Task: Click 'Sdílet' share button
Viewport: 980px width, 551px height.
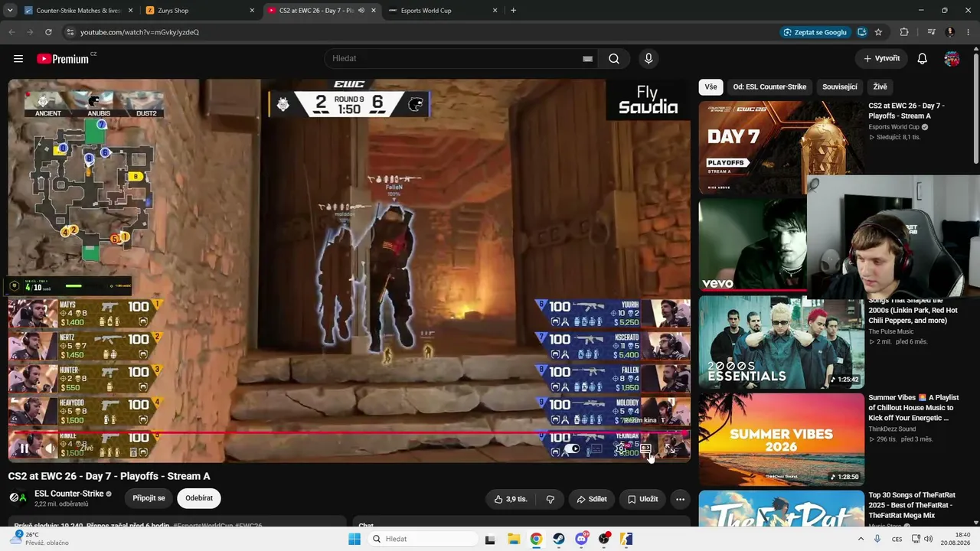Action: coord(592,499)
